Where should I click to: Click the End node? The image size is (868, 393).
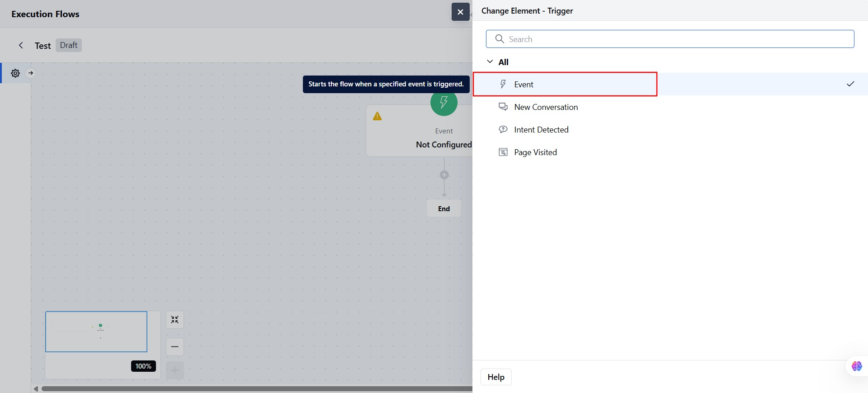[x=444, y=208]
